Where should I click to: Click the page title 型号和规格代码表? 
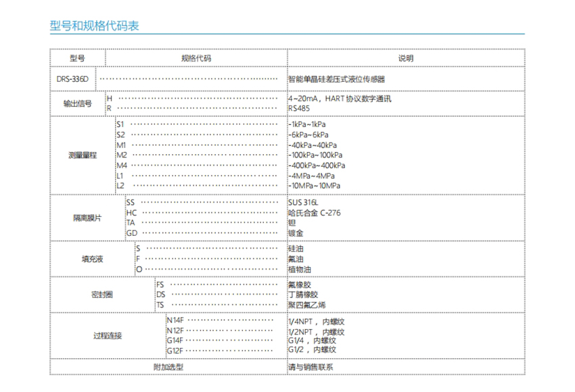[x=95, y=26]
